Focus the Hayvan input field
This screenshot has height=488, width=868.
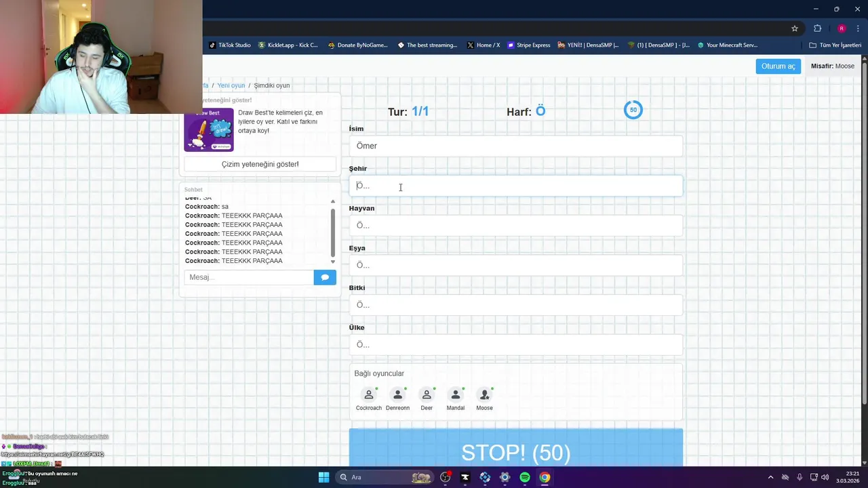pos(515,225)
